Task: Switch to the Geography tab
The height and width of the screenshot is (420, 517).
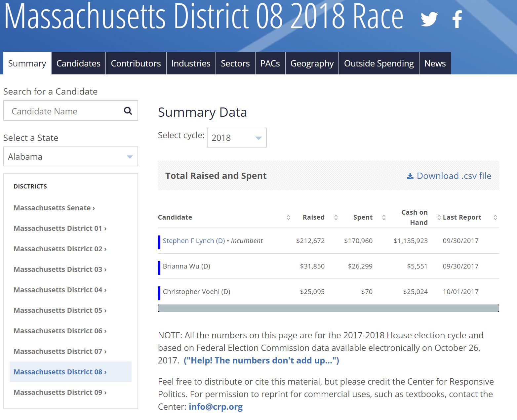Action: coord(312,63)
